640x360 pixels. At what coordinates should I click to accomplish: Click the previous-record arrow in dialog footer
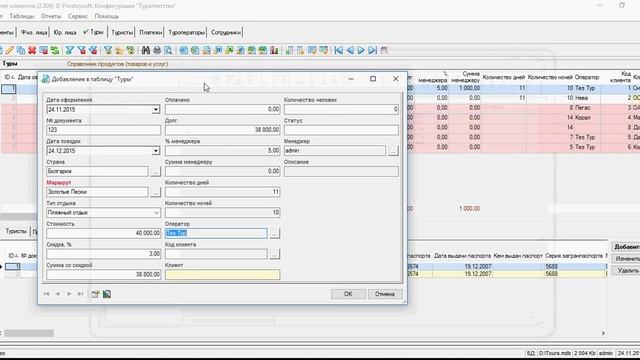58,294
